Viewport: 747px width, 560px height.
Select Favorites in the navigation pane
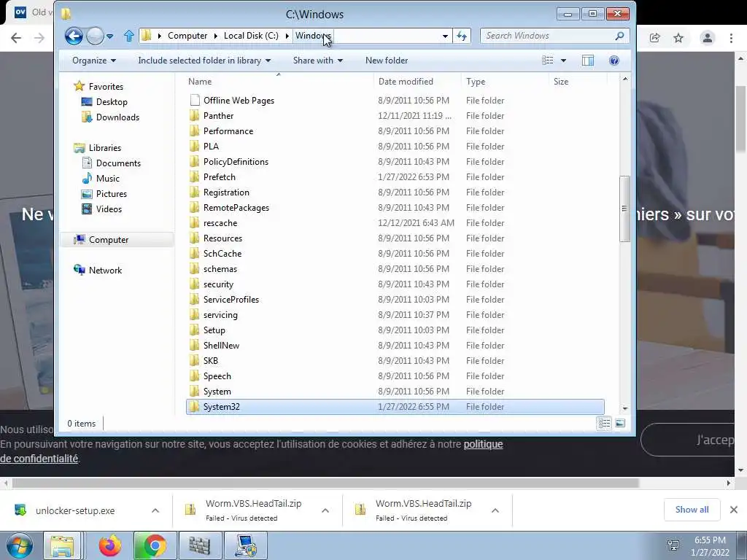tap(106, 87)
